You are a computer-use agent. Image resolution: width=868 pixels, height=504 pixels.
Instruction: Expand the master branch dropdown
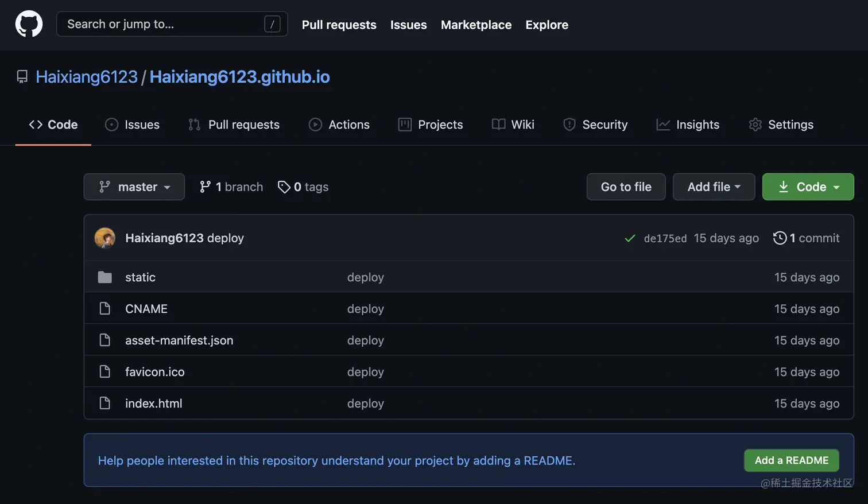pyautogui.click(x=134, y=187)
